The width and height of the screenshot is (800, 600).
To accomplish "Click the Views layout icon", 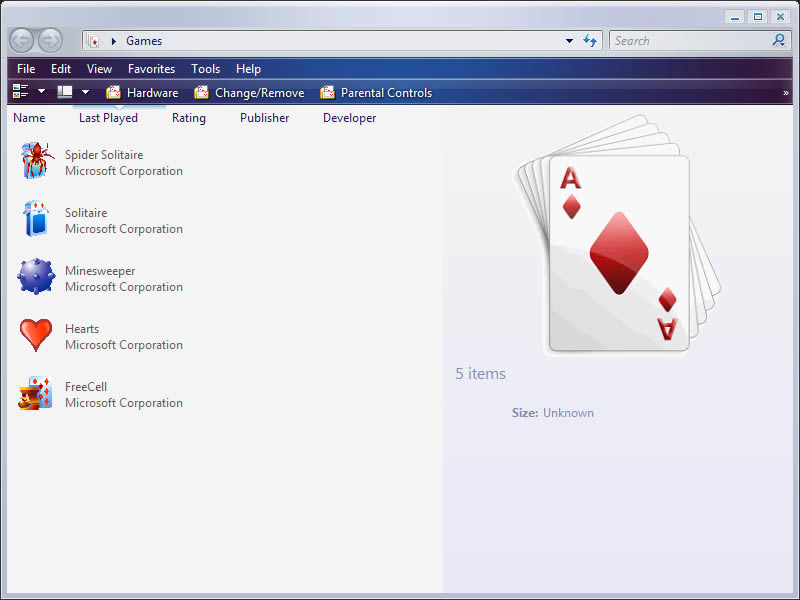I will (20, 92).
